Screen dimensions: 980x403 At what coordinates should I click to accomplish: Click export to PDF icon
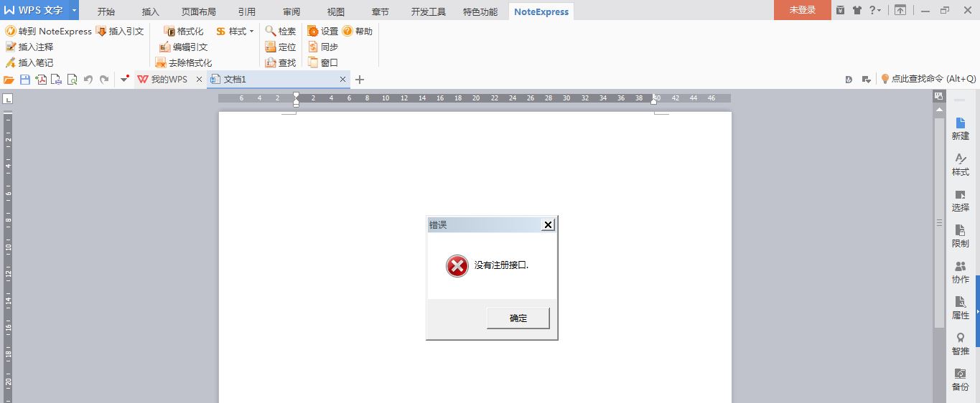(x=41, y=80)
